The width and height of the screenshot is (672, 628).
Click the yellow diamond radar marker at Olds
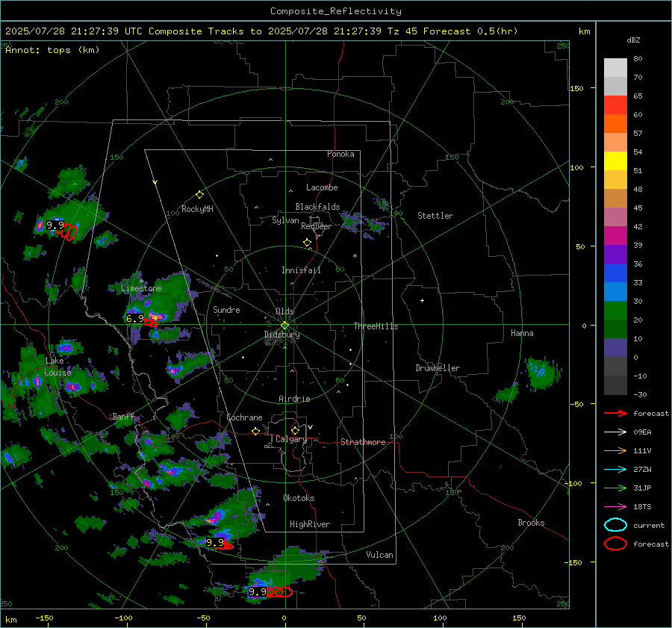point(284,326)
